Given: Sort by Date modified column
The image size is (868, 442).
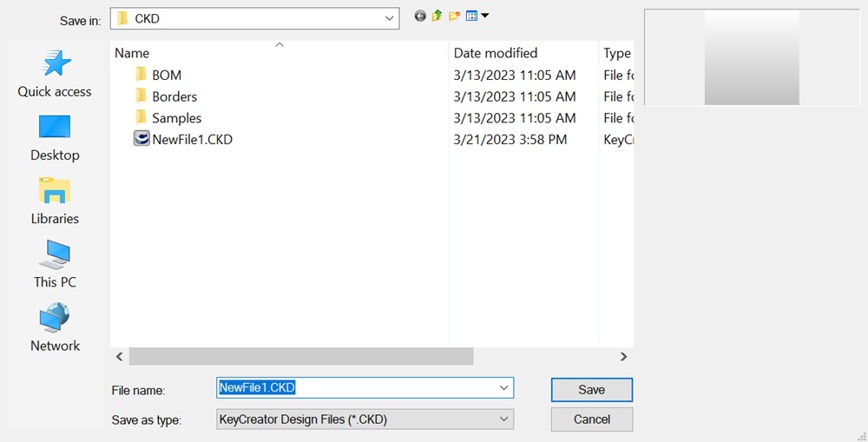Looking at the screenshot, I should [496, 53].
